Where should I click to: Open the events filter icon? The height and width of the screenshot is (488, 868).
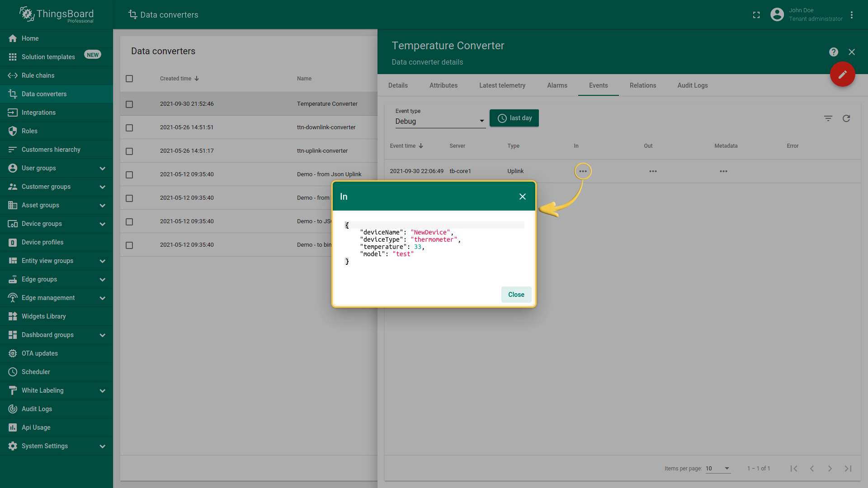coord(828,118)
